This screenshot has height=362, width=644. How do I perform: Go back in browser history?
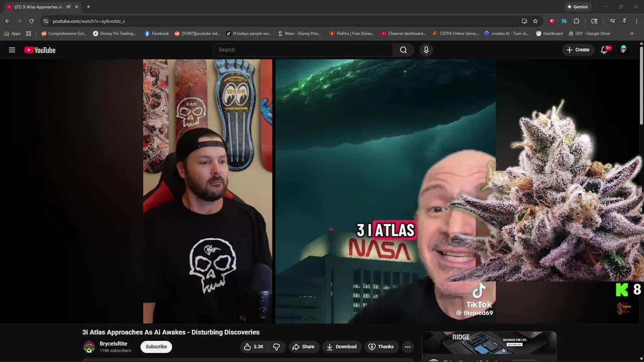pos(7,21)
